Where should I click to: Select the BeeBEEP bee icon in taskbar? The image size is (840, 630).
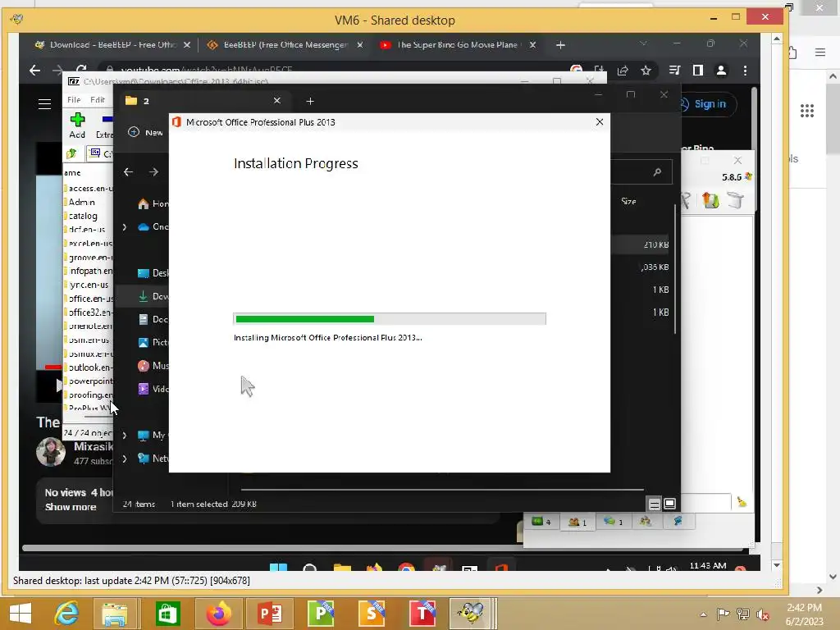pos(470,614)
